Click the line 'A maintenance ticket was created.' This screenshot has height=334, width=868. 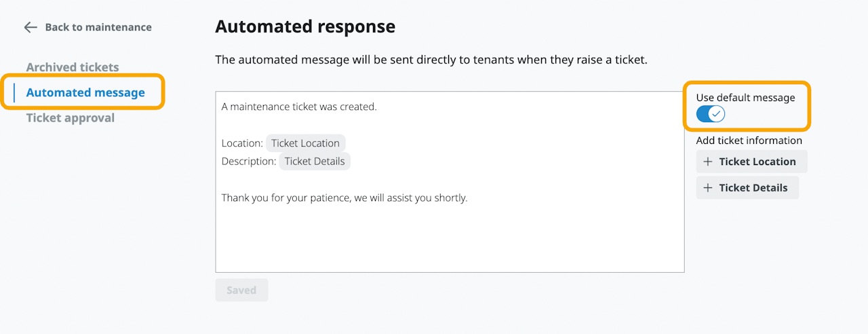click(299, 107)
